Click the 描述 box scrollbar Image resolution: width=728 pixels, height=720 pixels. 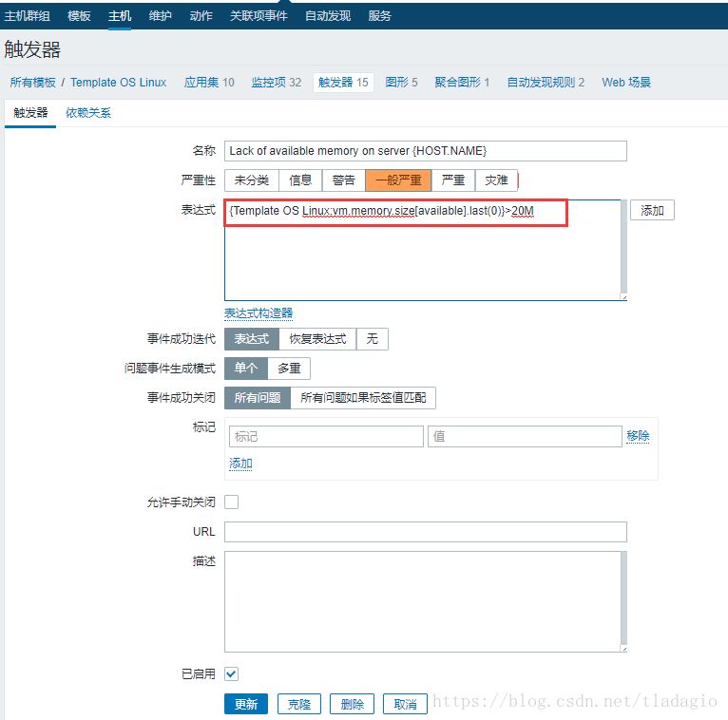point(624,598)
